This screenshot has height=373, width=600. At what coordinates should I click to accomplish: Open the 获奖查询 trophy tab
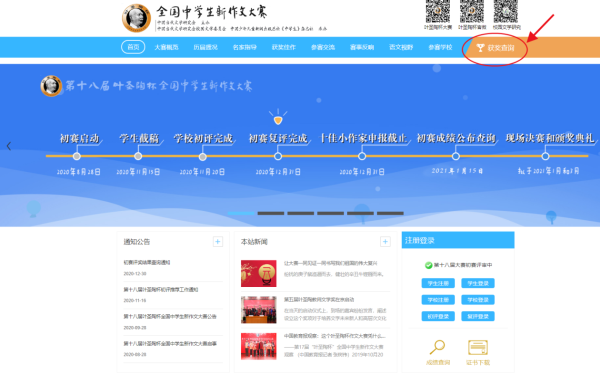pyautogui.click(x=495, y=48)
